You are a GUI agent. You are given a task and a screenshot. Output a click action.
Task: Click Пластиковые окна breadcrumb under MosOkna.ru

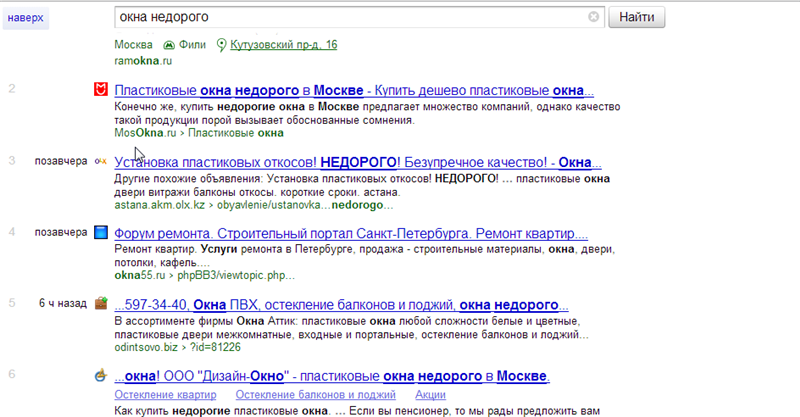(236, 133)
